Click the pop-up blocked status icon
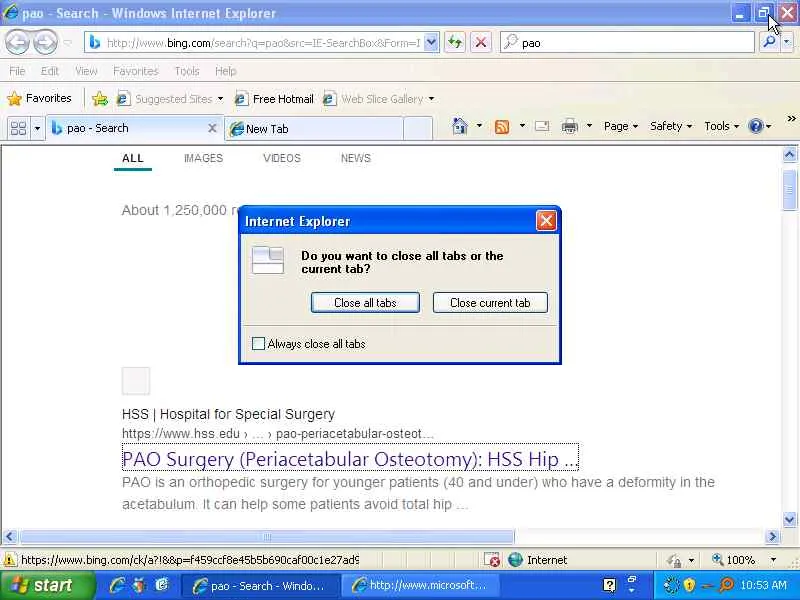 (492, 560)
